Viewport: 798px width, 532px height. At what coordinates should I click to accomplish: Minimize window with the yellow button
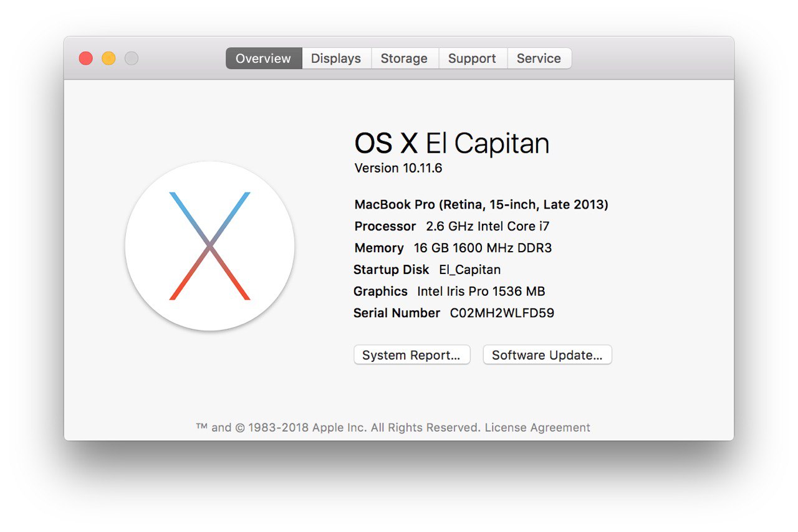pos(108,59)
